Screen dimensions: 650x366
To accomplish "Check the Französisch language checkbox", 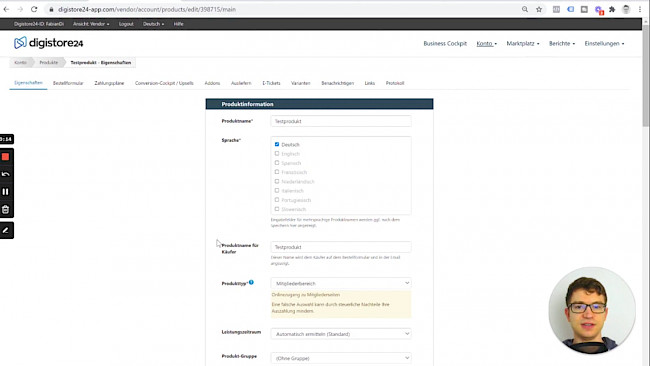I will click(x=277, y=172).
